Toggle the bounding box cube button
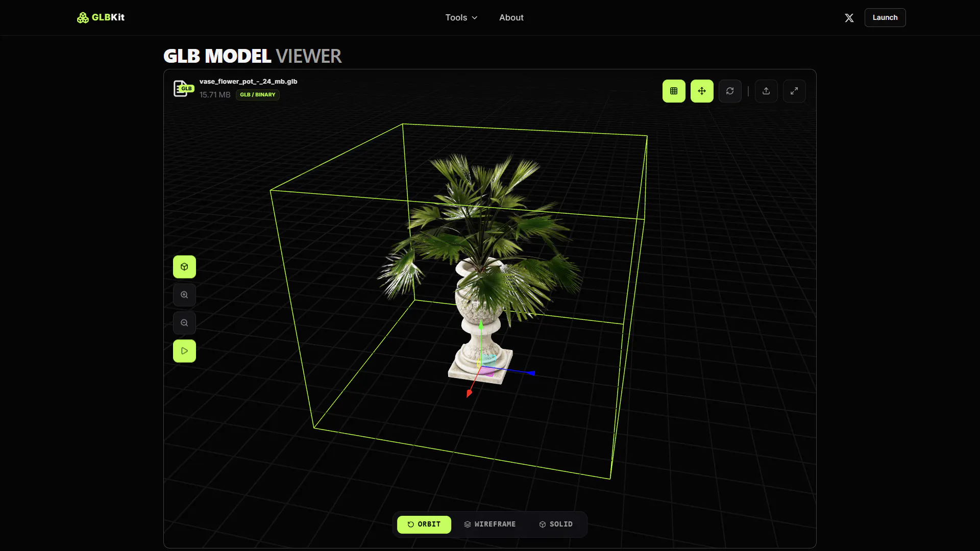The height and width of the screenshot is (551, 980). (x=184, y=267)
